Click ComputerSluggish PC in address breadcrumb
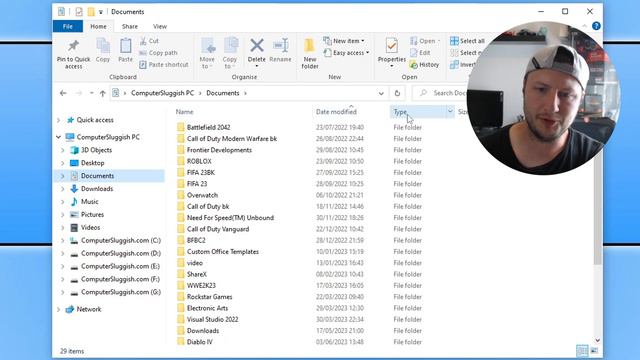This screenshot has width=640, height=360. (162, 93)
